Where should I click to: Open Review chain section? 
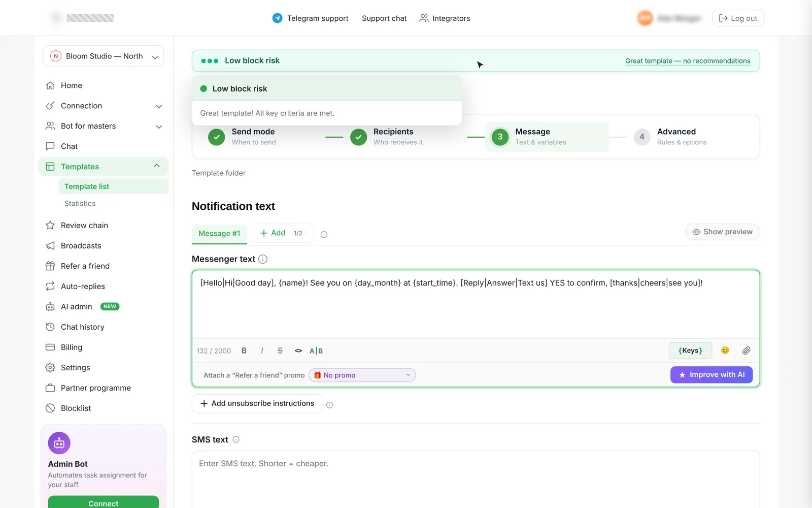[x=104, y=225]
